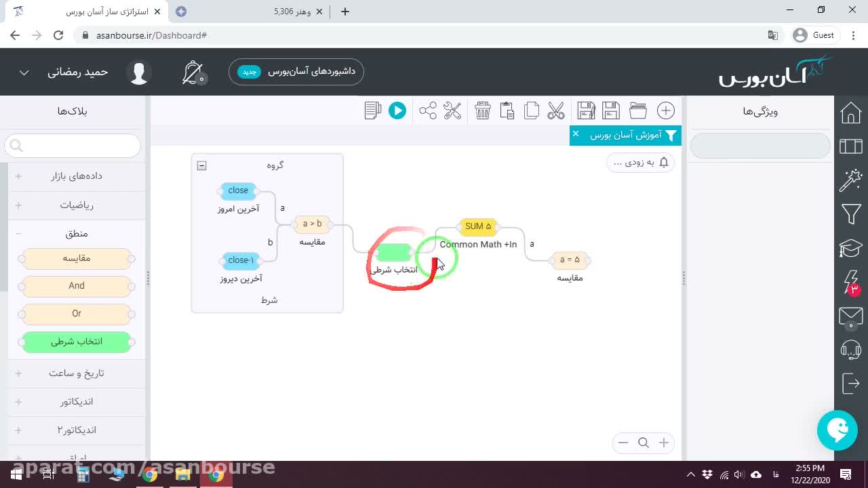Open داشبوردهای آسان‌بورس button in header
This screenshot has width=868, height=488.
point(296,72)
